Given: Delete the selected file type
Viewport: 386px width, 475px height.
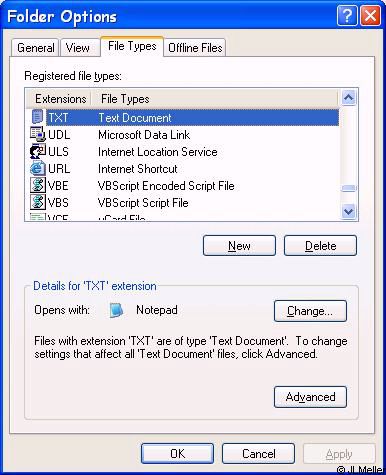Looking at the screenshot, I should pos(320,246).
